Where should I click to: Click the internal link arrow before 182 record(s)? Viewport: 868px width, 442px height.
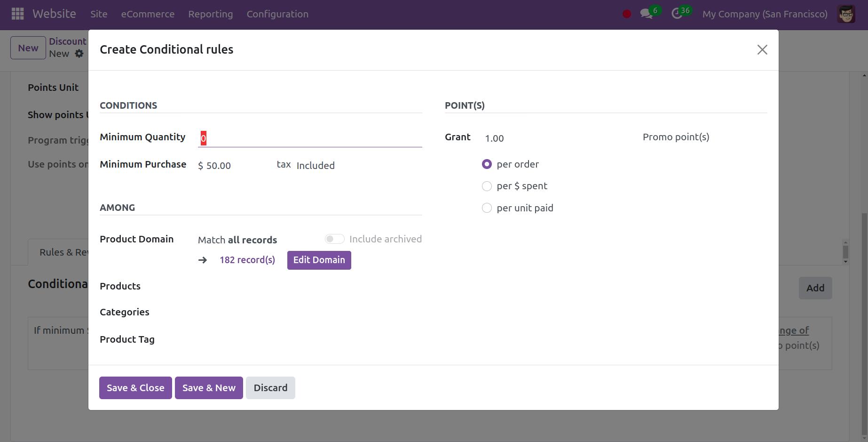[202, 260]
